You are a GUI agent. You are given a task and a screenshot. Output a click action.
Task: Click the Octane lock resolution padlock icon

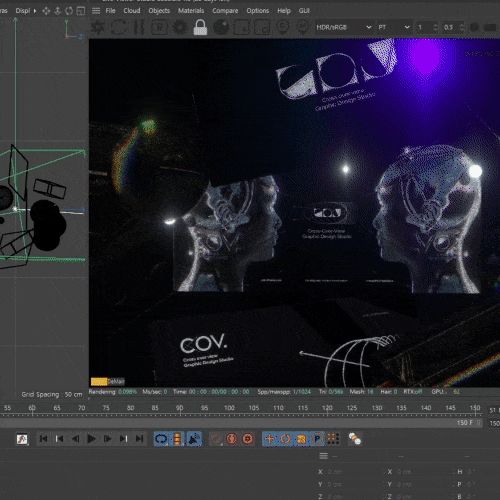[200, 27]
